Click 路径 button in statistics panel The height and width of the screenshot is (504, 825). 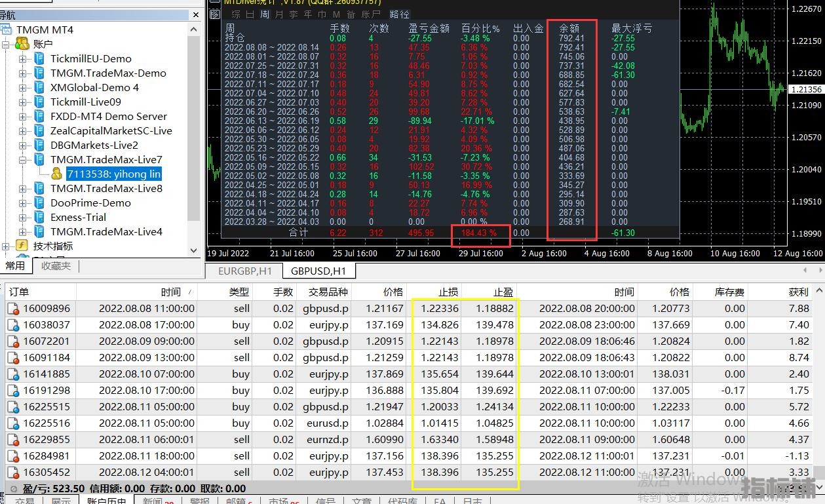[x=399, y=14]
